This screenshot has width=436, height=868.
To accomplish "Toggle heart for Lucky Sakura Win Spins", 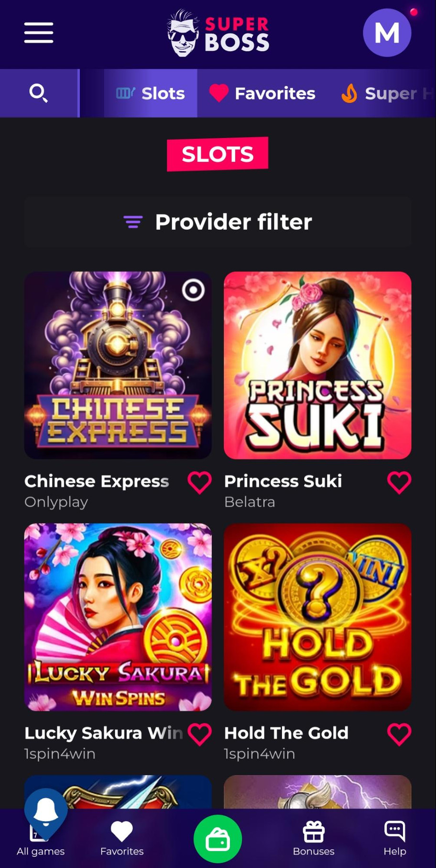I will coord(199,734).
